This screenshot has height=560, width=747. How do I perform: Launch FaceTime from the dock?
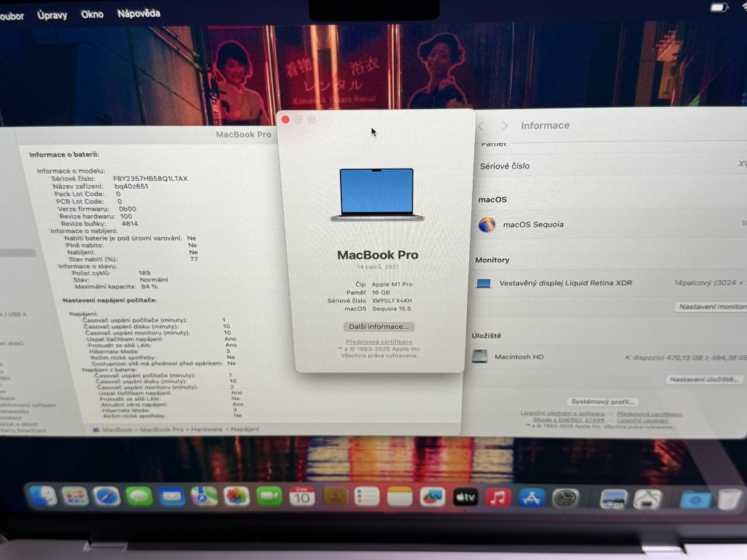click(x=269, y=497)
